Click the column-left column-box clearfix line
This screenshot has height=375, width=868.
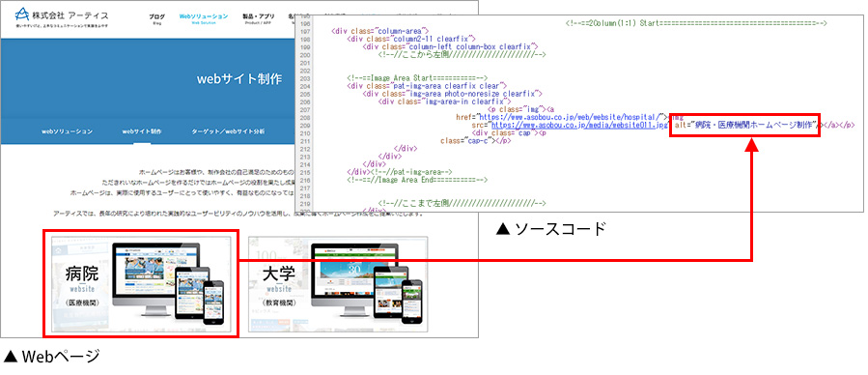451,46
